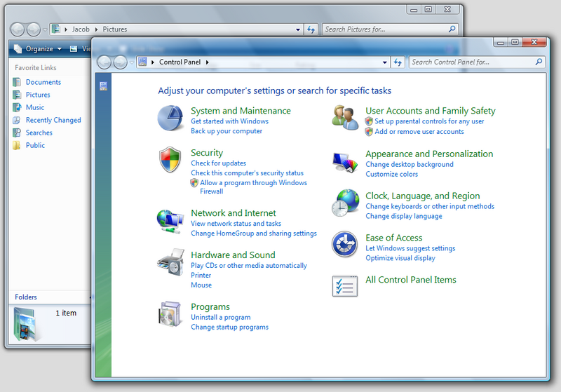Open recent pages dropdown in Pictures window
The image size is (561, 392).
click(x=45, y=29)
